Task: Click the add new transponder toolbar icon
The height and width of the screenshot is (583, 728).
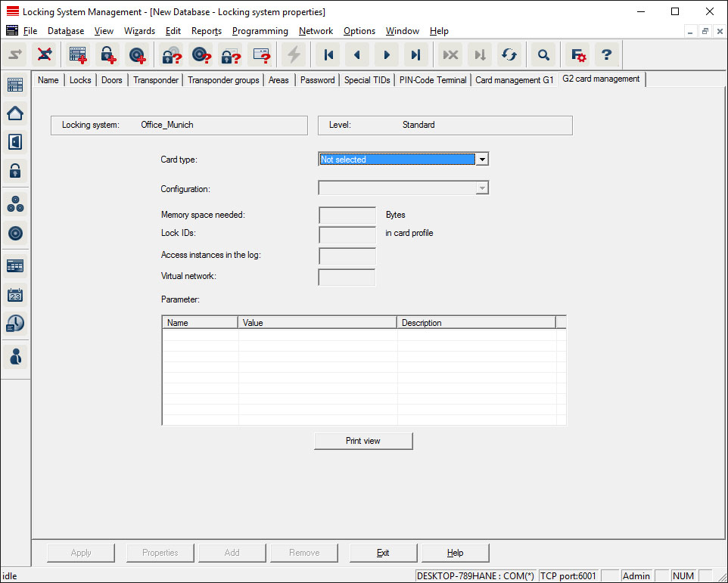Action: coord(136,54)
